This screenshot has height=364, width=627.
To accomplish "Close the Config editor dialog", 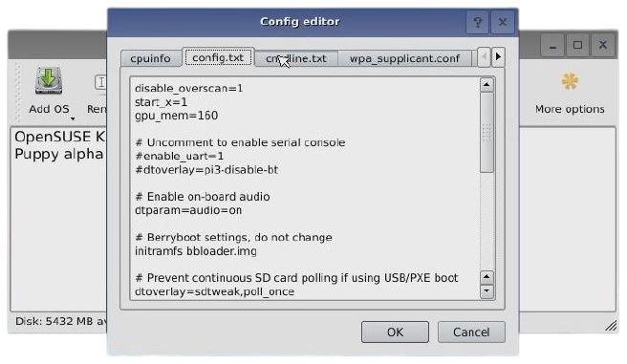I will pyautogui.click(x=503, y=22).
